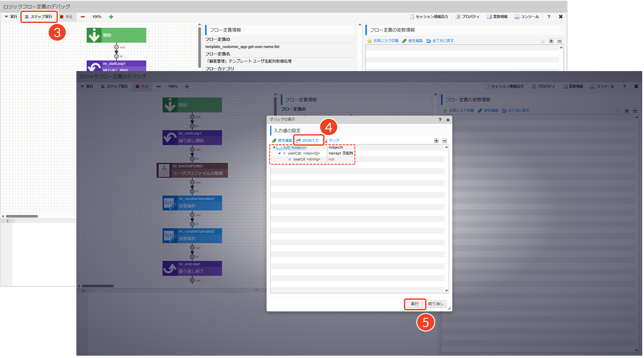Click the red minus zoom-out icon in the back window
This screenshot has width=644, height=358.
83,17
